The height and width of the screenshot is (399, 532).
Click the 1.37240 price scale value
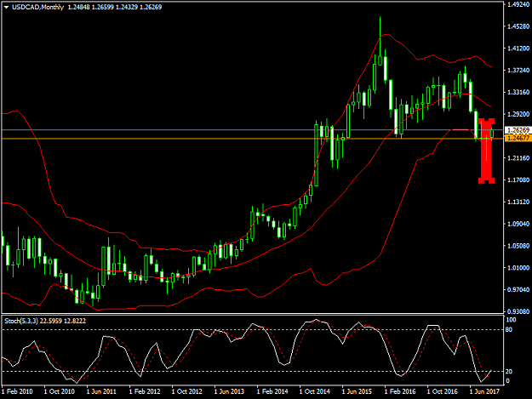[x=518, y=70]
